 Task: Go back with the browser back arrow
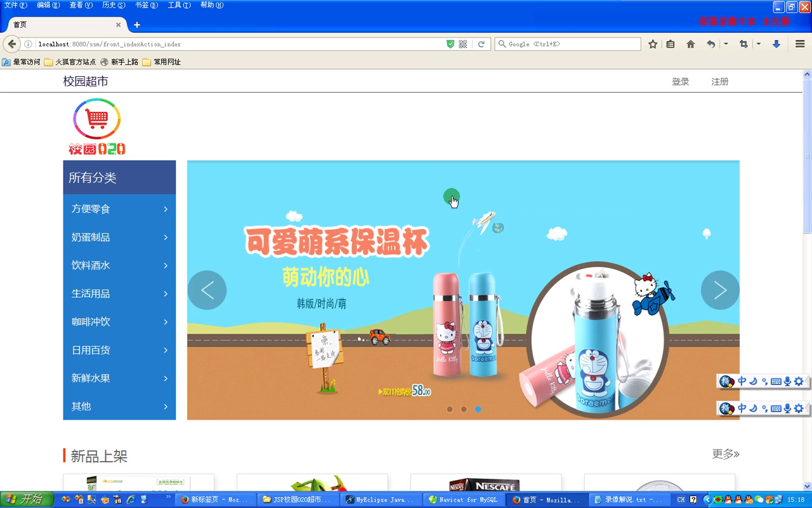click(x=11, y=44)
